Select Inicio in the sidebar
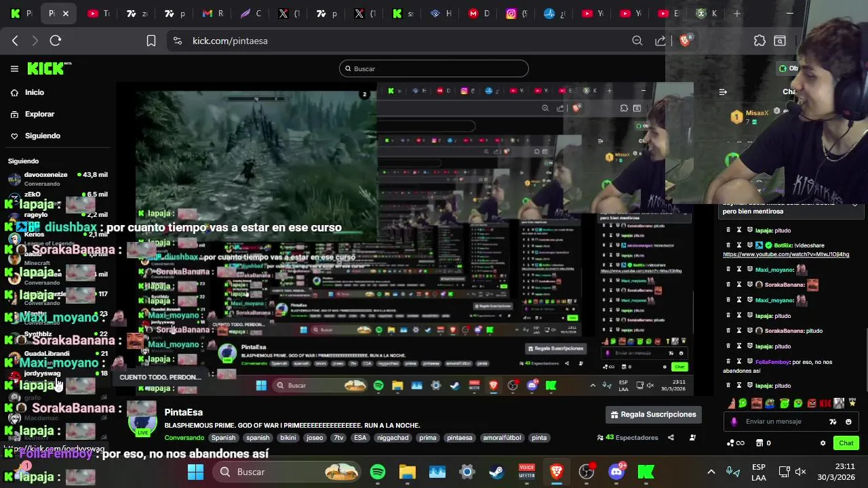Image resolution: width=868 pixels, height=488 pixels. [34, 92]
